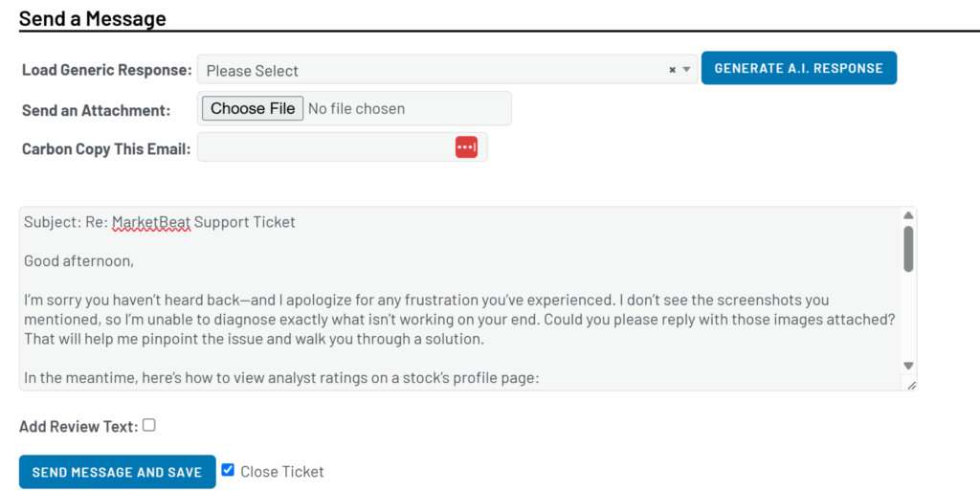
Task: Click inside the message body text area
Action: (x=459, y=316)
